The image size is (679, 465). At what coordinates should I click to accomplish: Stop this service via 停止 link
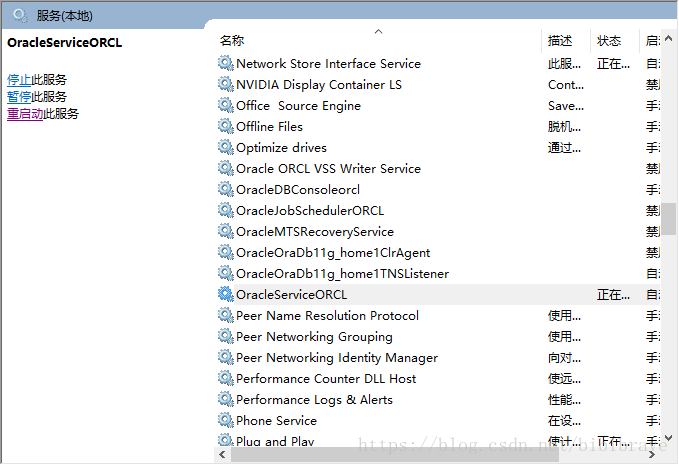(19, 80)
